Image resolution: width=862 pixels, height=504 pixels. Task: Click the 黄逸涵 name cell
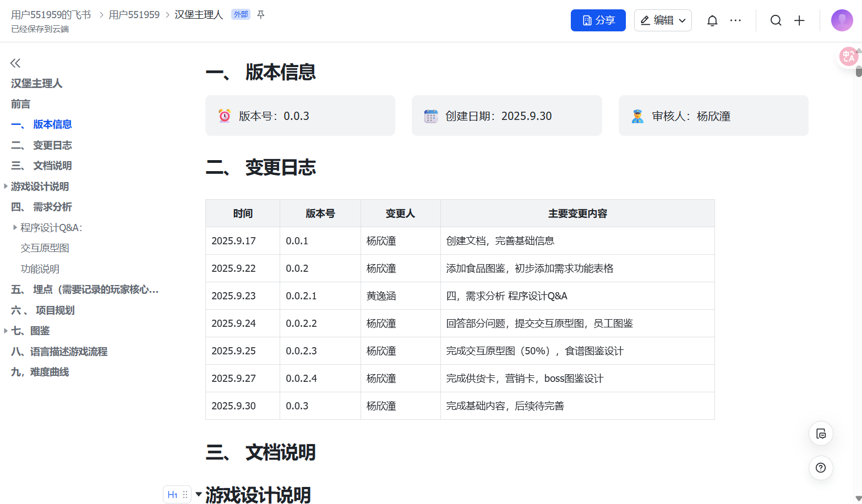click(x=400, y=296)
